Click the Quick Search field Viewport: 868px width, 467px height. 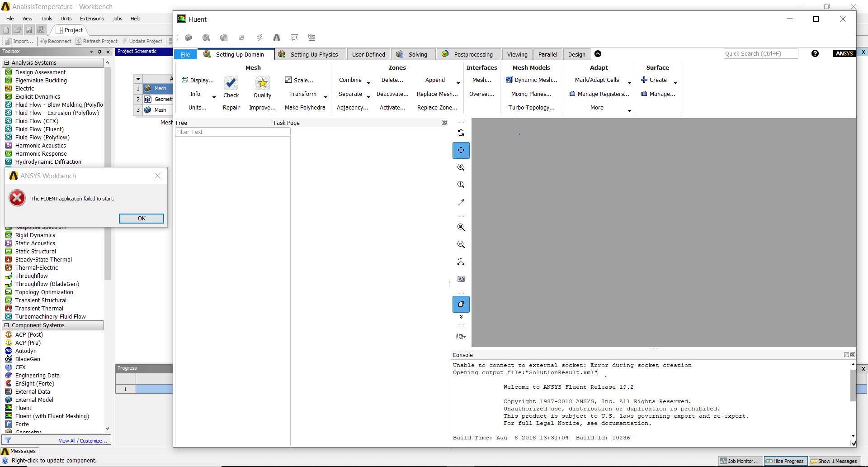click(761, 54)
